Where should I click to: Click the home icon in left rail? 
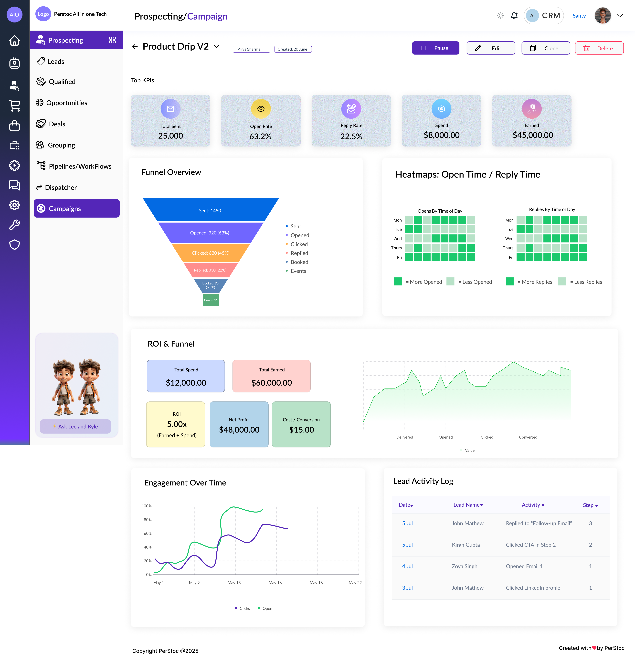15,41
